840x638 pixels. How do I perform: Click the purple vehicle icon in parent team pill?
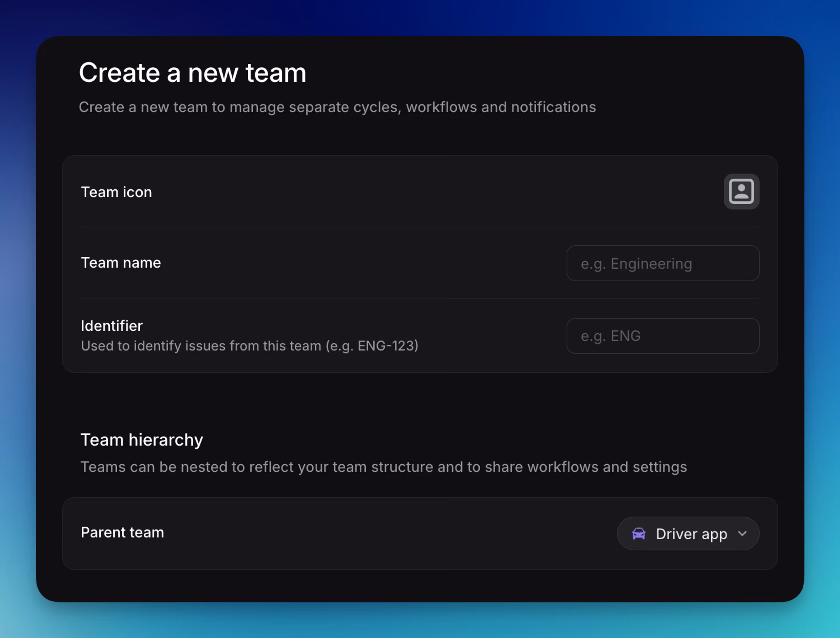(x=639, y=534)
